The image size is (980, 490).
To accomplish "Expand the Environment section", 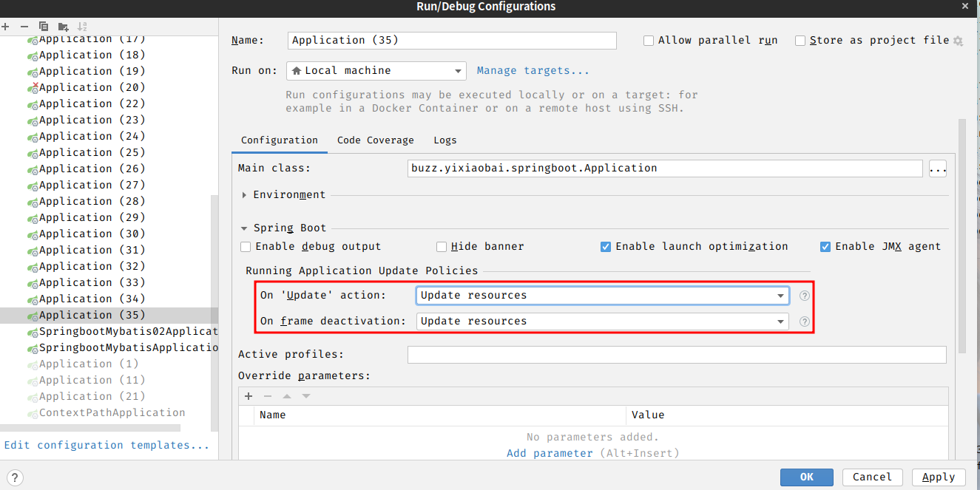I will click(246, 195).
